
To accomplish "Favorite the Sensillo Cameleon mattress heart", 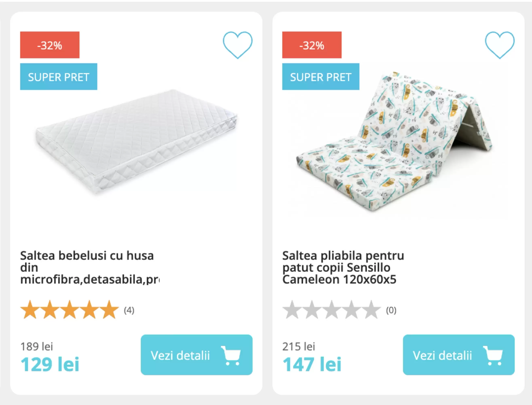I will pos(499,45).
